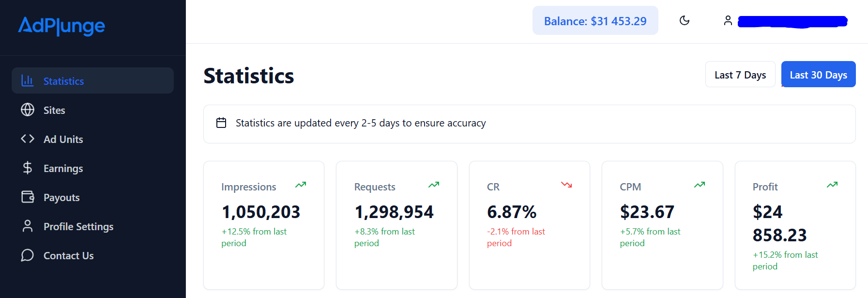
Task: Click the Profit card label
Action: [765, 187]
